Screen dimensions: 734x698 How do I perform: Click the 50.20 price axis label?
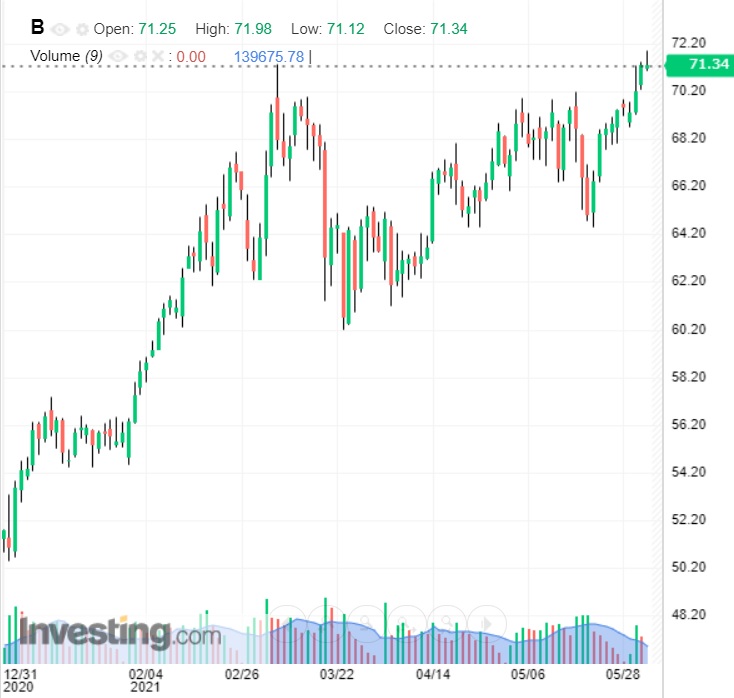[x=689, y=567]
